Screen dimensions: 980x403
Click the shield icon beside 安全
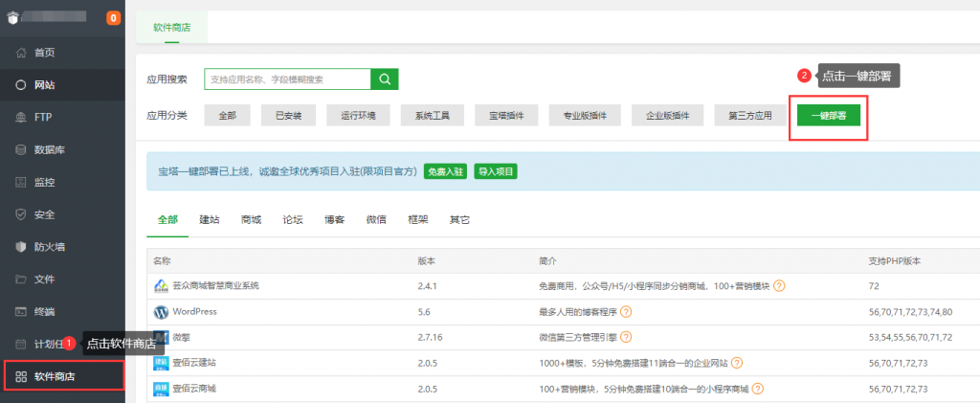point(21,215)
